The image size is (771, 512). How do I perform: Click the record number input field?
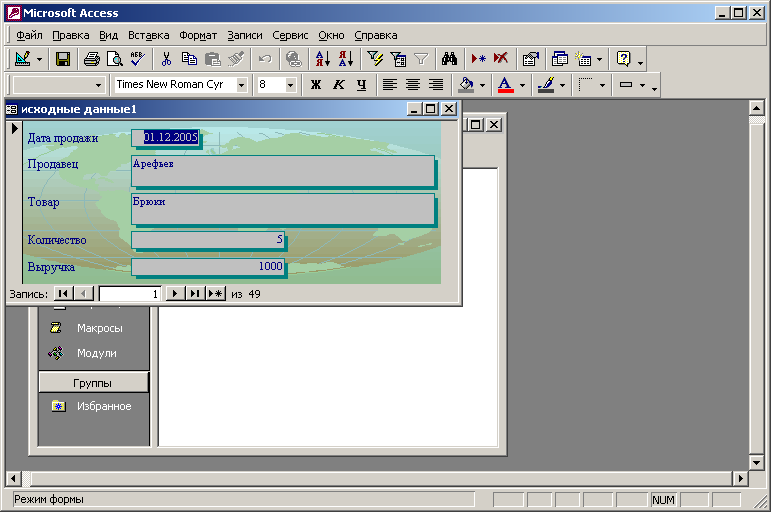coord(130,294)
